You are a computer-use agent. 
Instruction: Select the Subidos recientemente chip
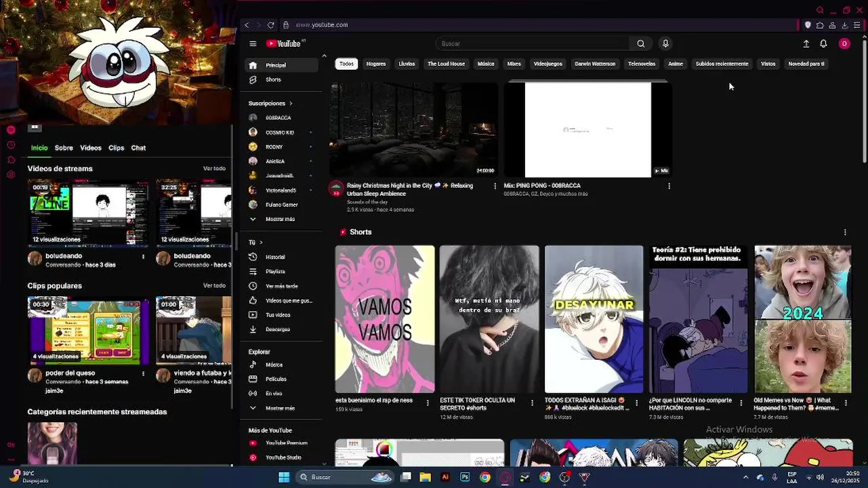click(x=722, y=64)
